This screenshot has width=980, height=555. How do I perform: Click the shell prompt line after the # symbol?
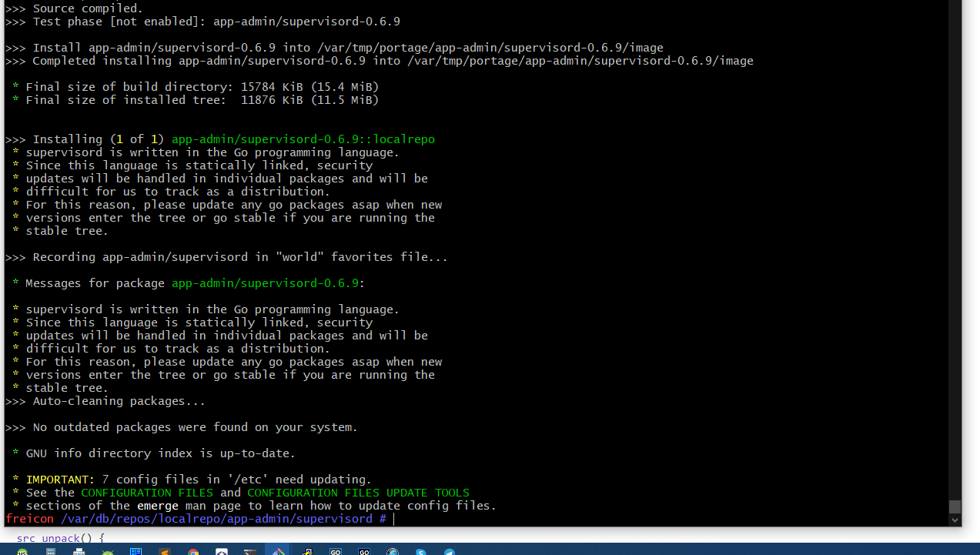(x=394, y=519)
